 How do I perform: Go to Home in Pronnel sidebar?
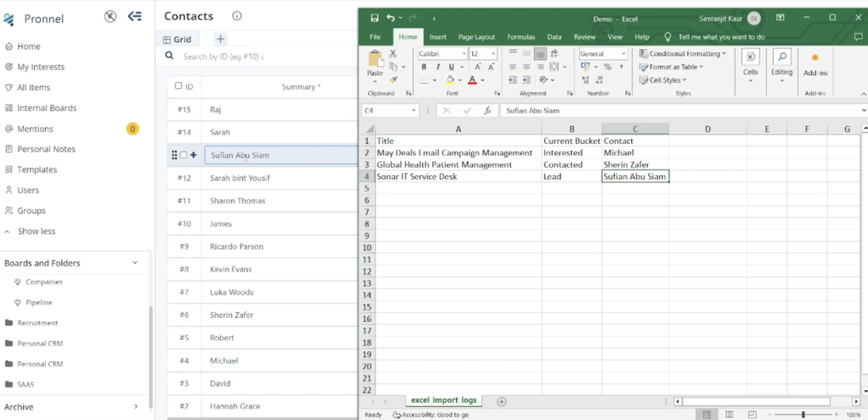coord(29,46)
